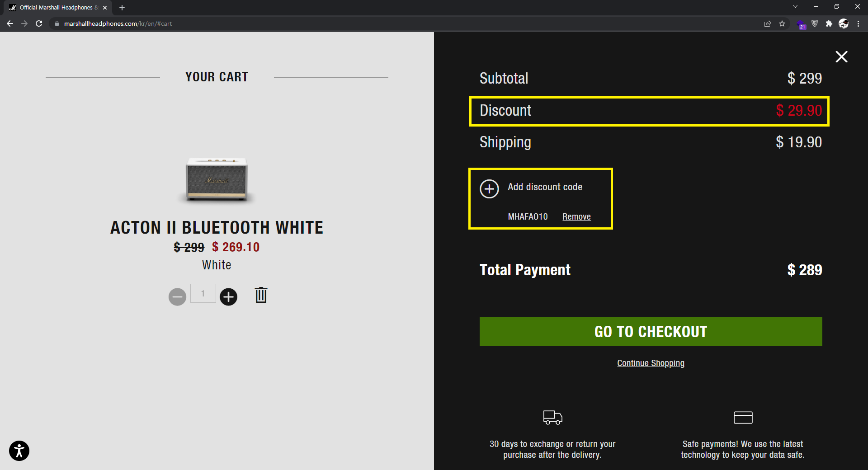This screenshot has width=868, height=470.
Task: Close the Official Marshall Headphones tab
Action: (105, 8)
